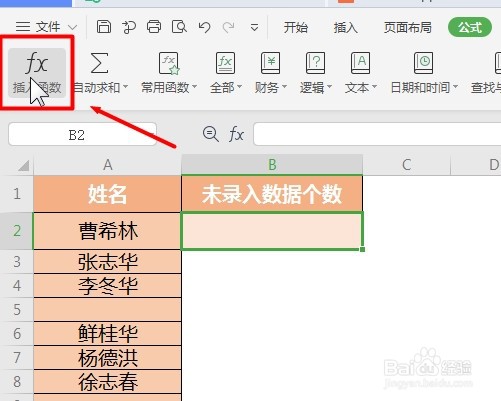
Task: Click the Undo arrow
Action: (x=204, y=27)
